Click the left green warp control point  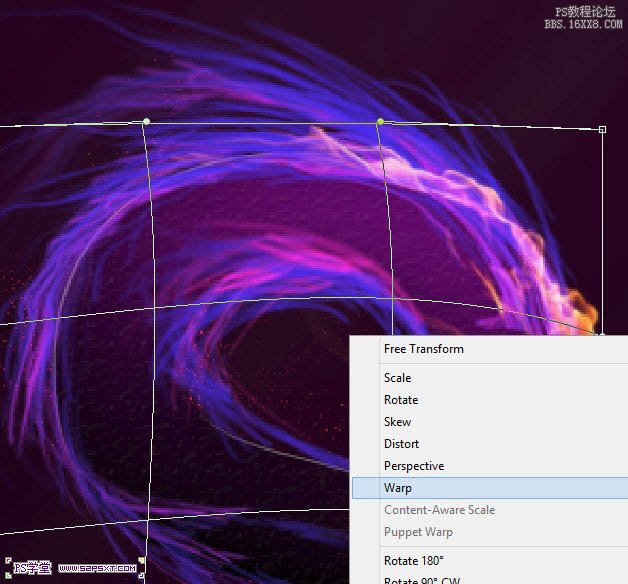pos(147,121)
